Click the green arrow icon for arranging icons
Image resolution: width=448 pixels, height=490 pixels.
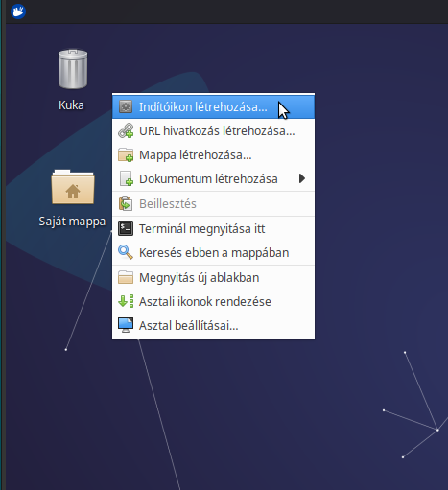[x=126, y=301]
